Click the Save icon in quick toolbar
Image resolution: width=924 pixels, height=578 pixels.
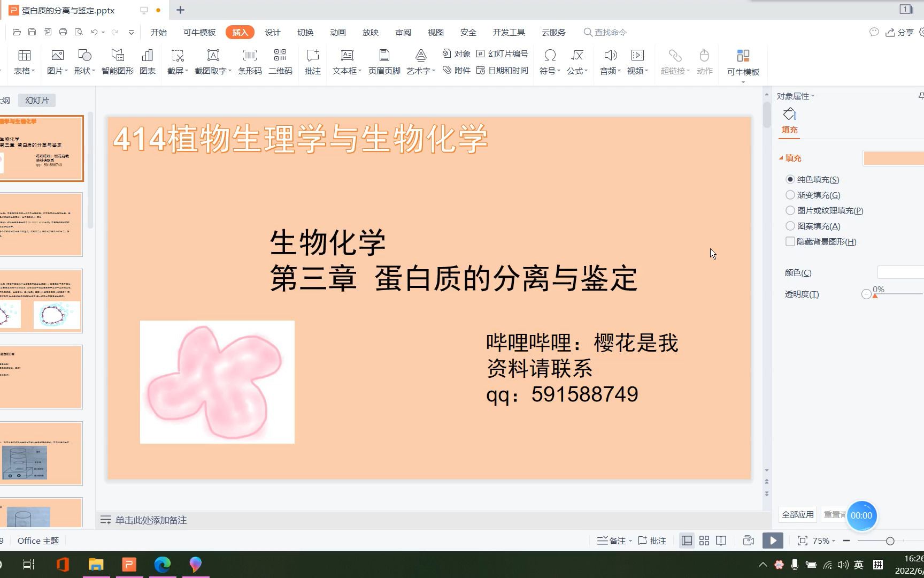point(32,32)
